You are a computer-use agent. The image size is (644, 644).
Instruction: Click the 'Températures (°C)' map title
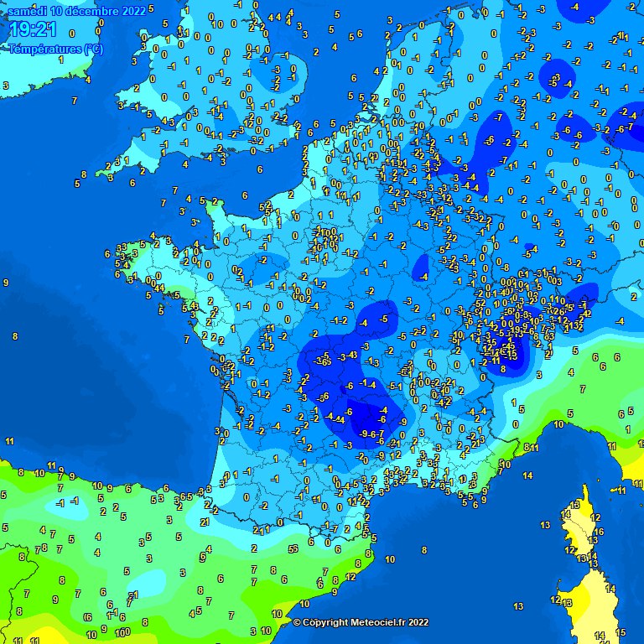click(55, 49)
